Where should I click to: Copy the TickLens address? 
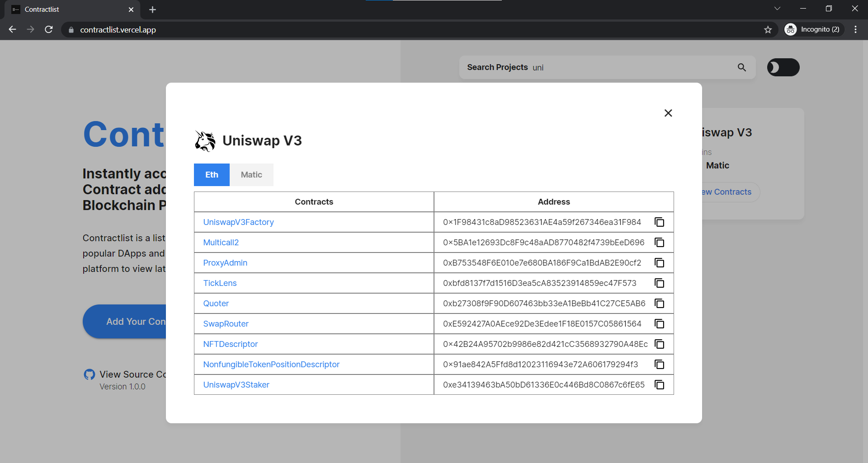[660, 283]
